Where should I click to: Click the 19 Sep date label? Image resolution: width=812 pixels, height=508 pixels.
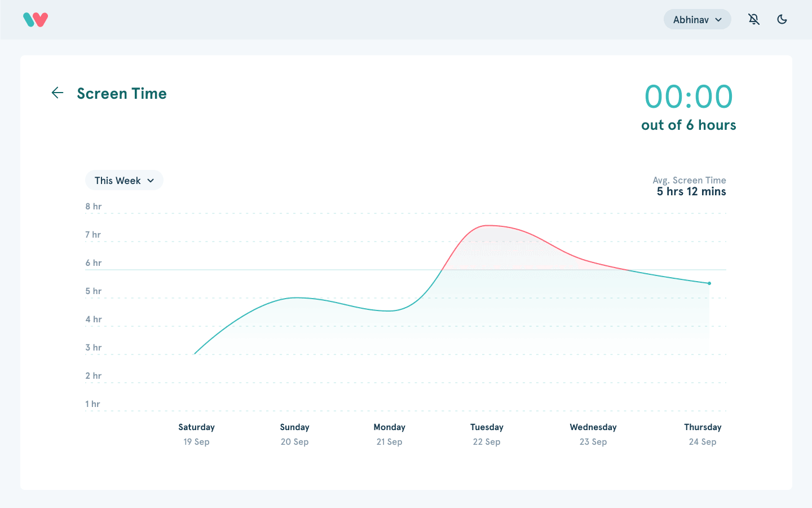pos(196,442)
